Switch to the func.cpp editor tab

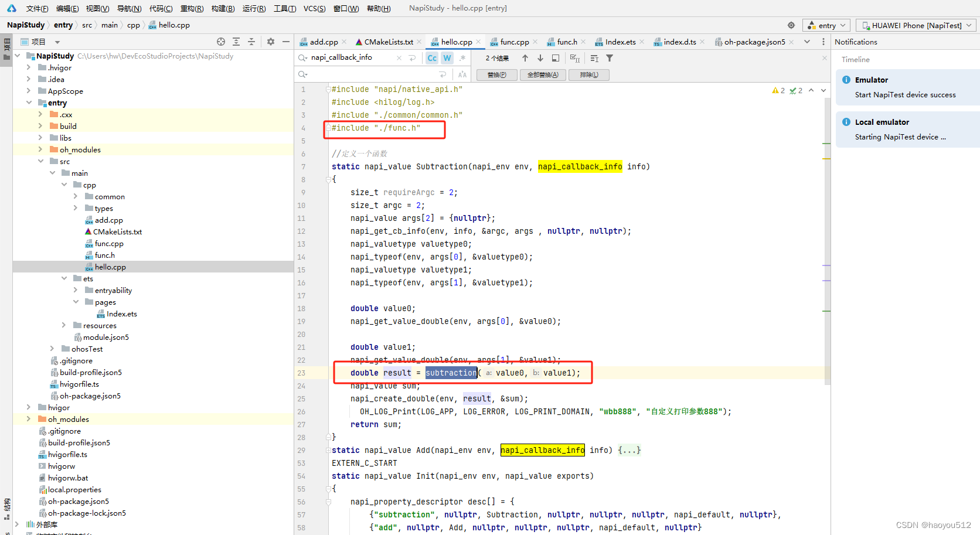(x=514, y=42)
